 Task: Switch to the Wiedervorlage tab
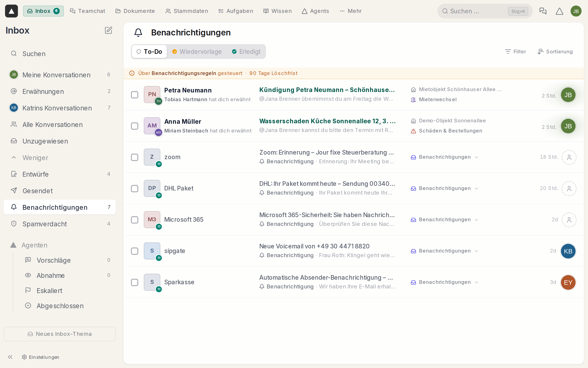197,52
